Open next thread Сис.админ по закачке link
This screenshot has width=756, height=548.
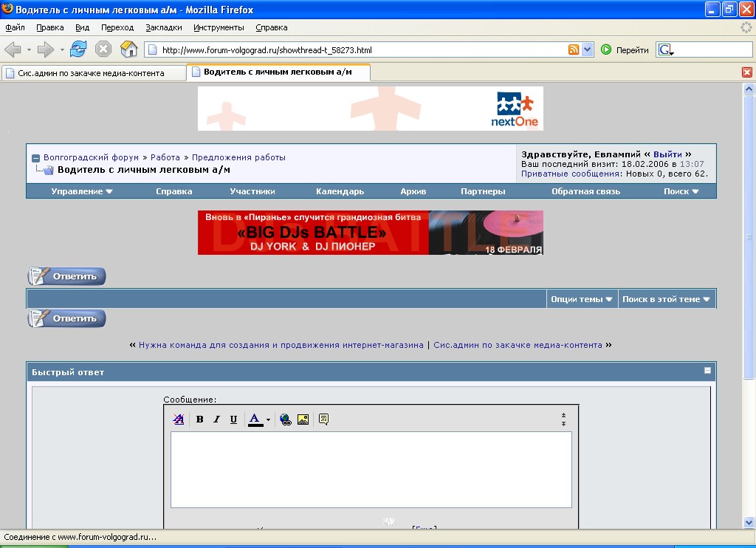pyautogui.click(x=518, y=345)
